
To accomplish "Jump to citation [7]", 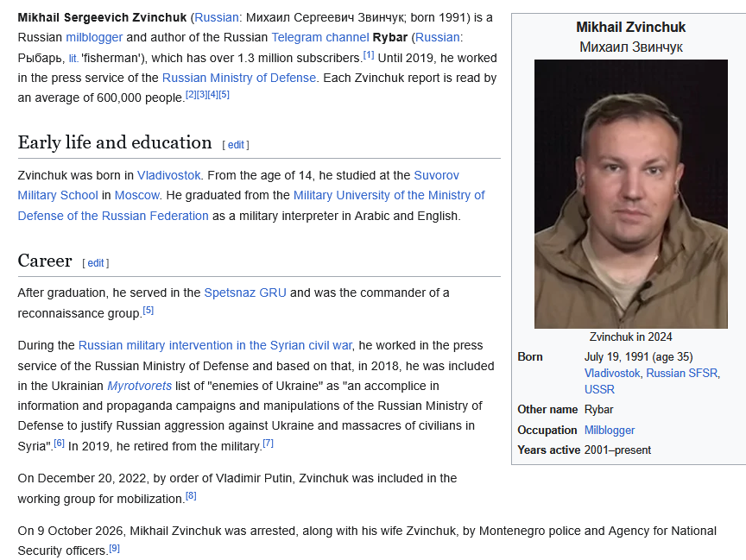I will 269,444.
